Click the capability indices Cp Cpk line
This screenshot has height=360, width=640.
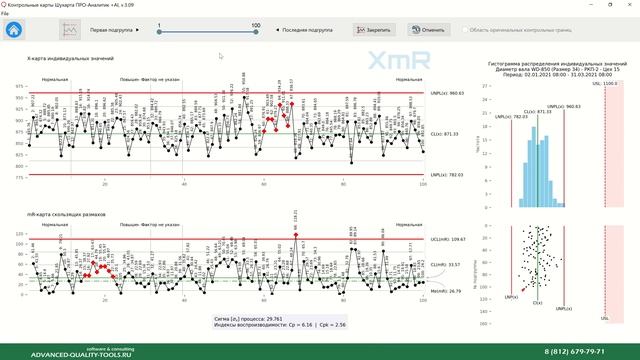(280, 325)
